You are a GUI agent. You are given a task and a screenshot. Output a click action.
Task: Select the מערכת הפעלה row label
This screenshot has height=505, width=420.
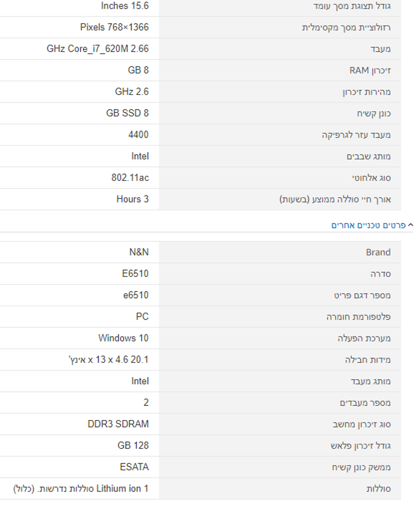point(364,339)
